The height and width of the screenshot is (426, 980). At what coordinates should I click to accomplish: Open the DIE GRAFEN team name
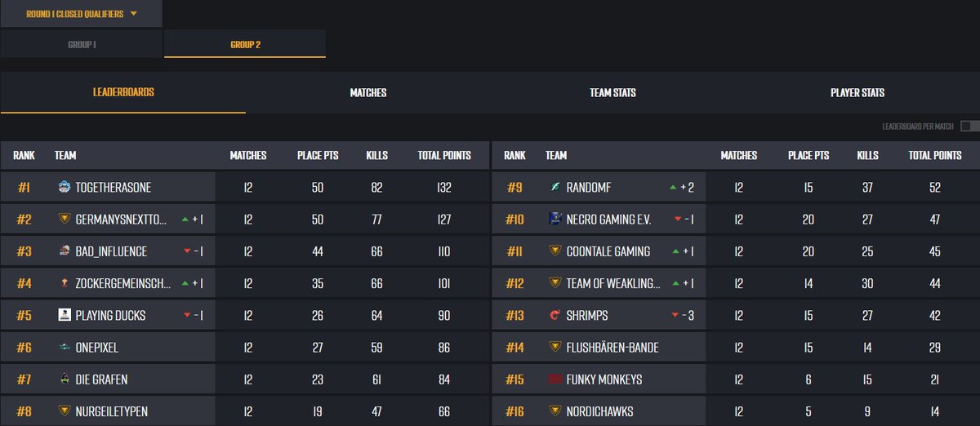(x=101, y=379)
